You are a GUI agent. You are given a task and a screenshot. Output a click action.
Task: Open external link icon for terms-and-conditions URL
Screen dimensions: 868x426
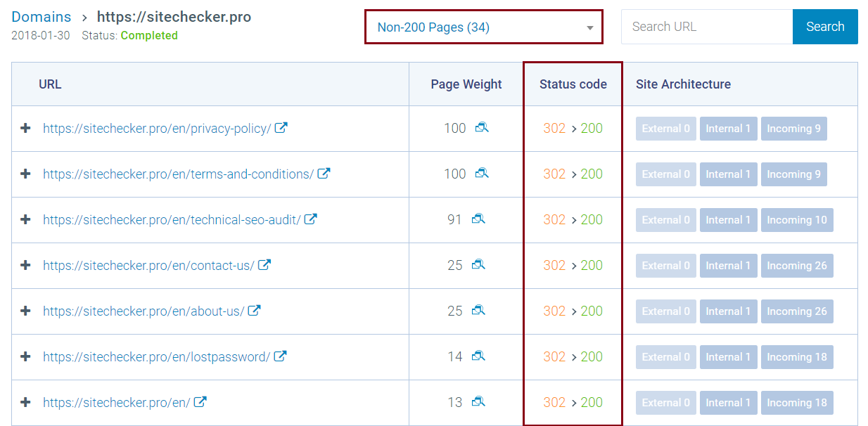coord(324,174)
